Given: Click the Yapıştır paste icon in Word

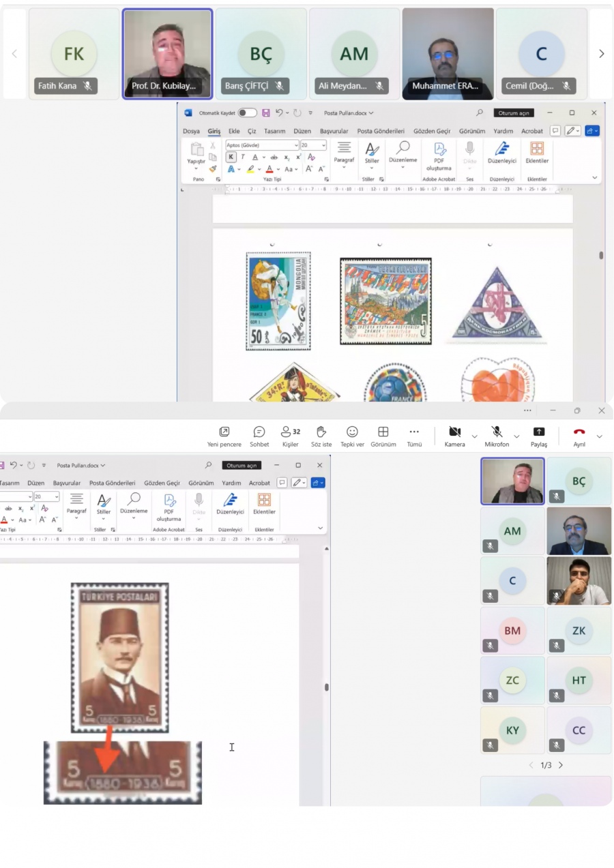Looking at the screenshot, I should pyautogui.click(x=196, y=150).
